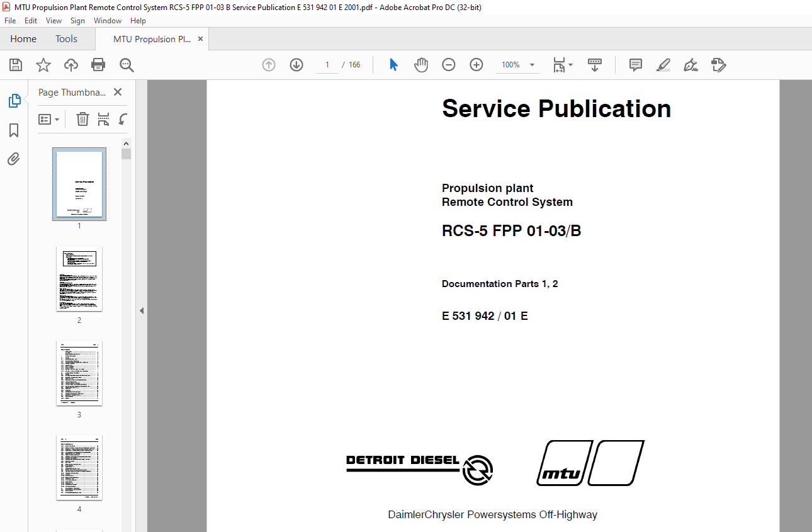Select the MTU Propulsion Pl... document tab

152,39
